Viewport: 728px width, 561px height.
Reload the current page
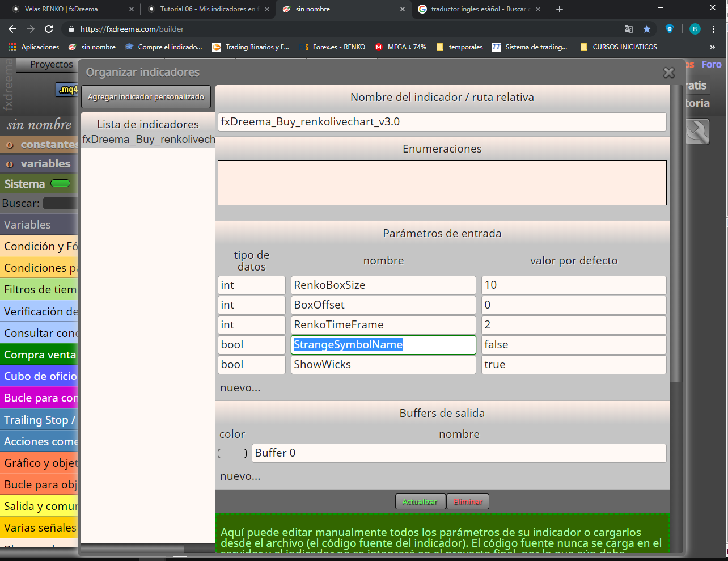[x=49, y=29]
